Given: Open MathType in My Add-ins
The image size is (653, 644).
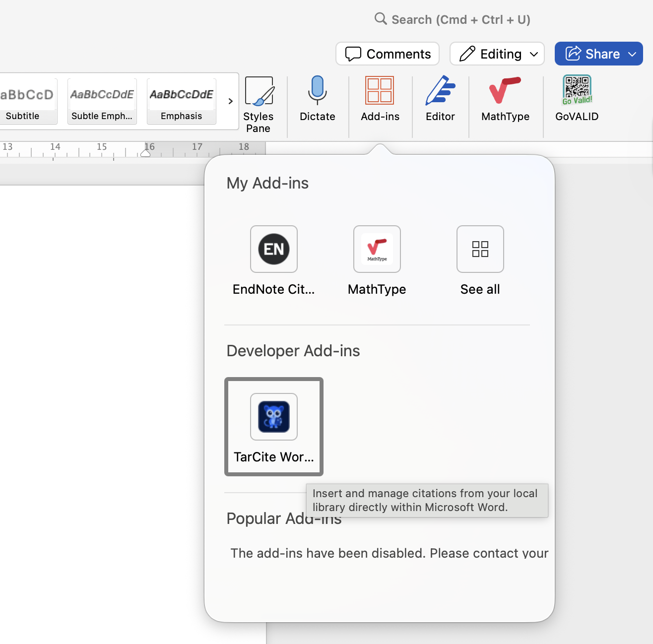Looking at the screenshot, I should [377, 249].
